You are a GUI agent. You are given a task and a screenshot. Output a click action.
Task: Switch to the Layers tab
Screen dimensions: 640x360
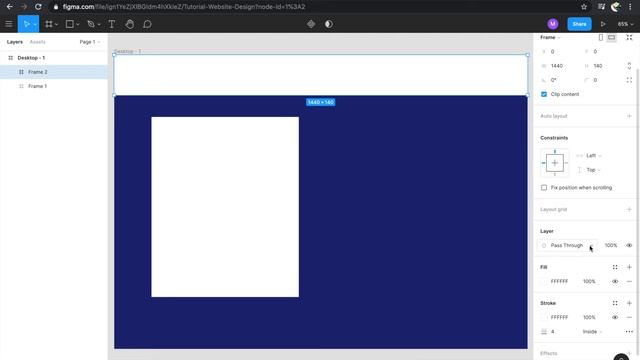click(x=15, y=42)
